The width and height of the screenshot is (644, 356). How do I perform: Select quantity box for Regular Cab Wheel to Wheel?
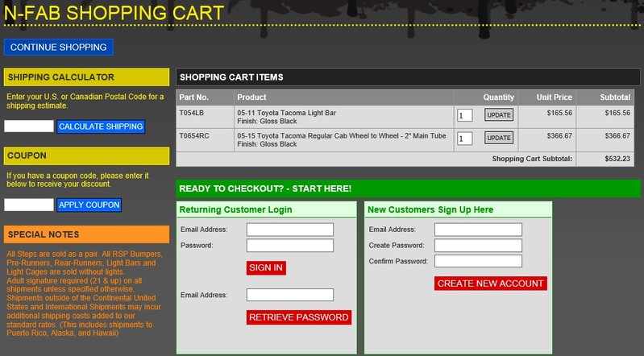pyautogui.click(x=464, y=139)
